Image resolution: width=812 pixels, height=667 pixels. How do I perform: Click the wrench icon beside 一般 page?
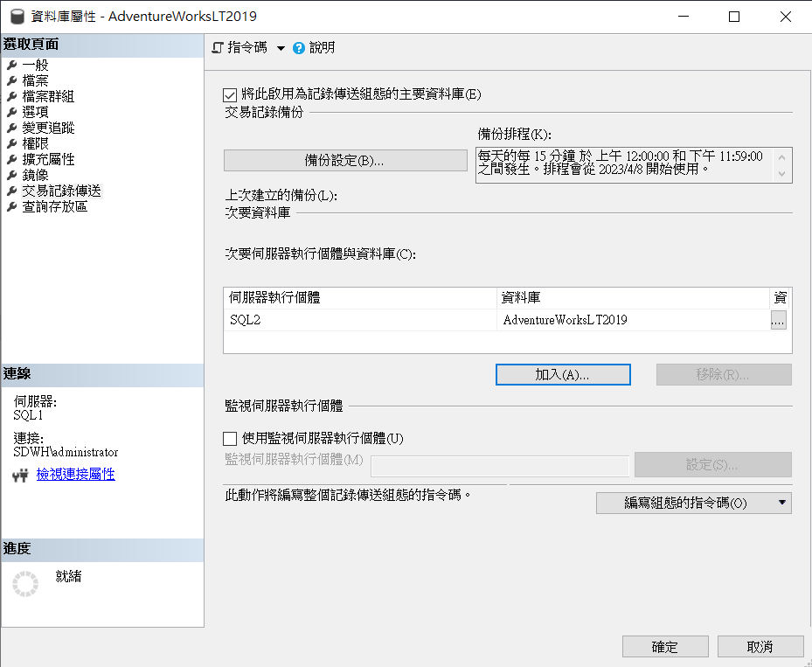click(11, 66)
